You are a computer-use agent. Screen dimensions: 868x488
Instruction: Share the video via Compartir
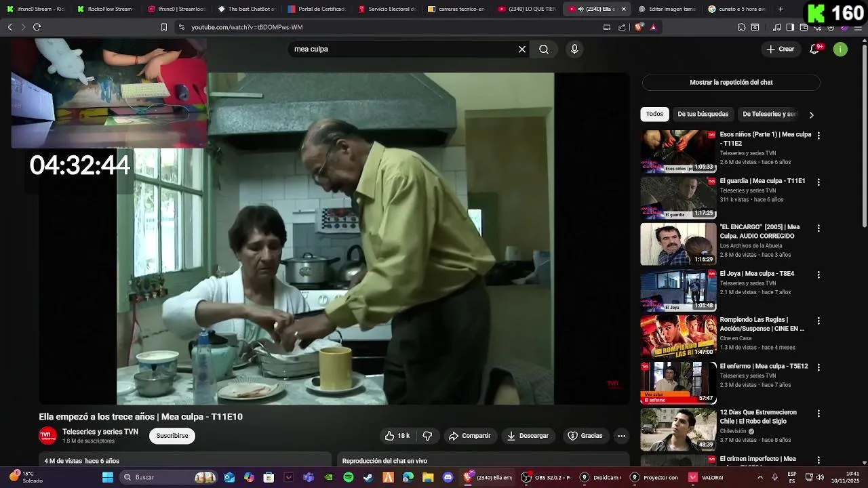point(469,436)
